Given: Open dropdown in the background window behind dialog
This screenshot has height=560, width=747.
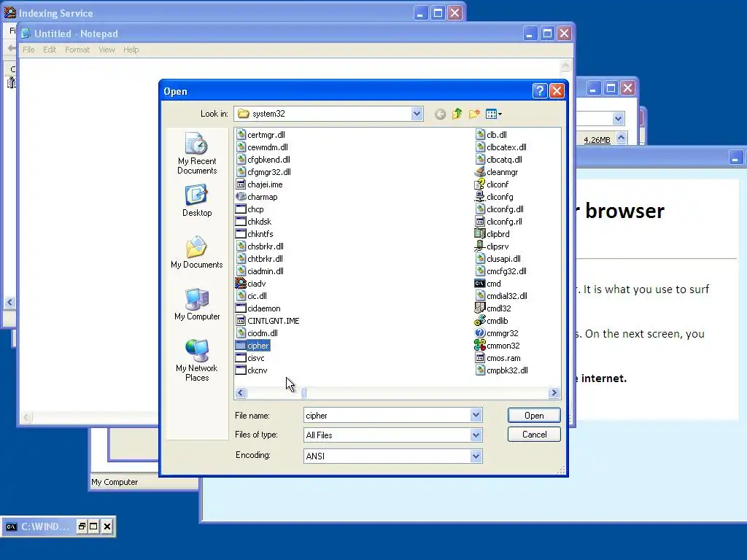Looking at the screenshot, I should pyautogui.click(x=618, y=119).
